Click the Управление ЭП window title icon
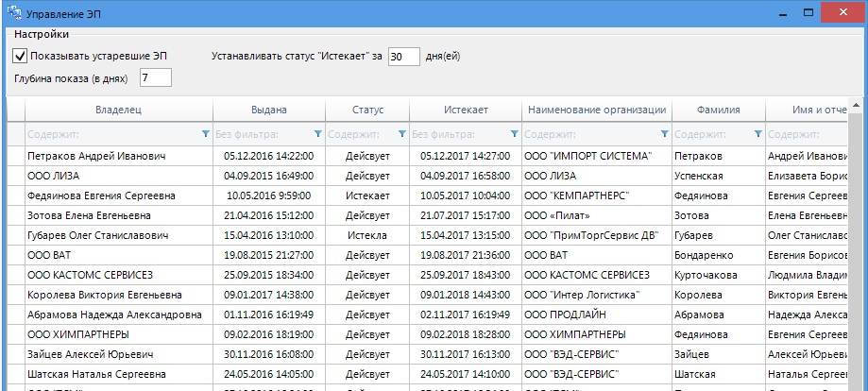 (13, 15)
